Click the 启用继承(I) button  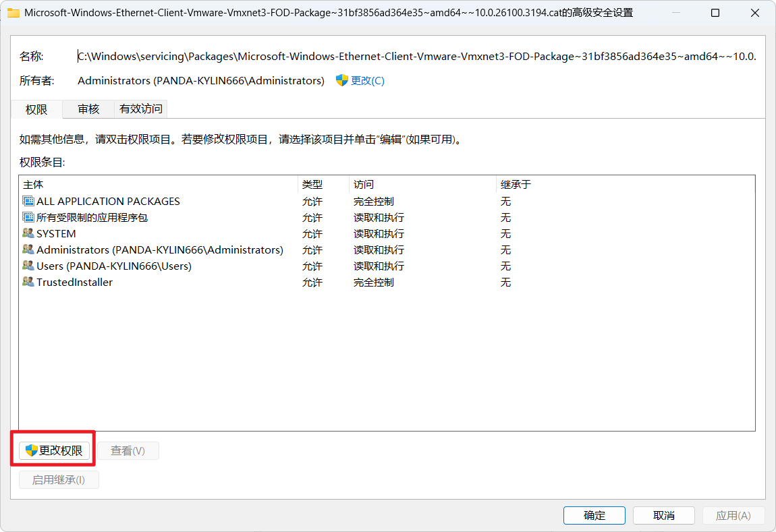pos(59,479)
